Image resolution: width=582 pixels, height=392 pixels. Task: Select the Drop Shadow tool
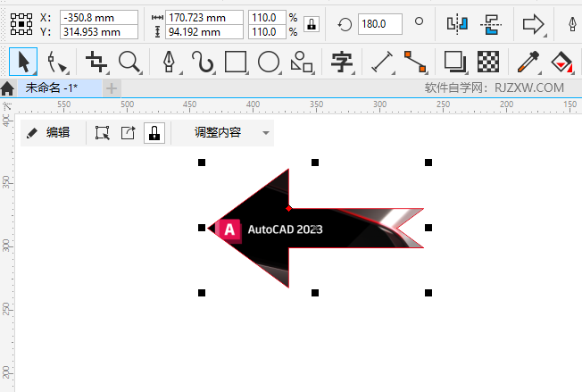pos(454,62)
